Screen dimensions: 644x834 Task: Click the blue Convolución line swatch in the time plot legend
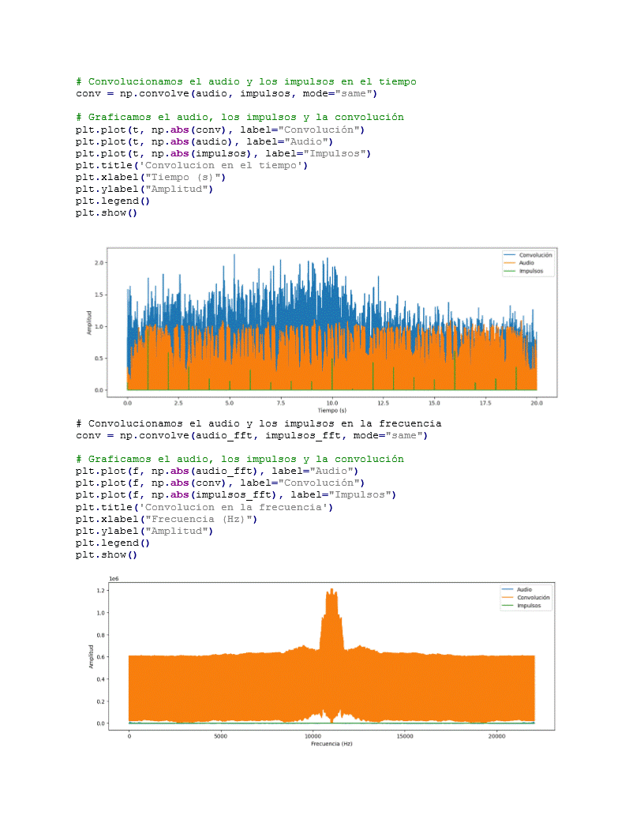coord(509,255)
